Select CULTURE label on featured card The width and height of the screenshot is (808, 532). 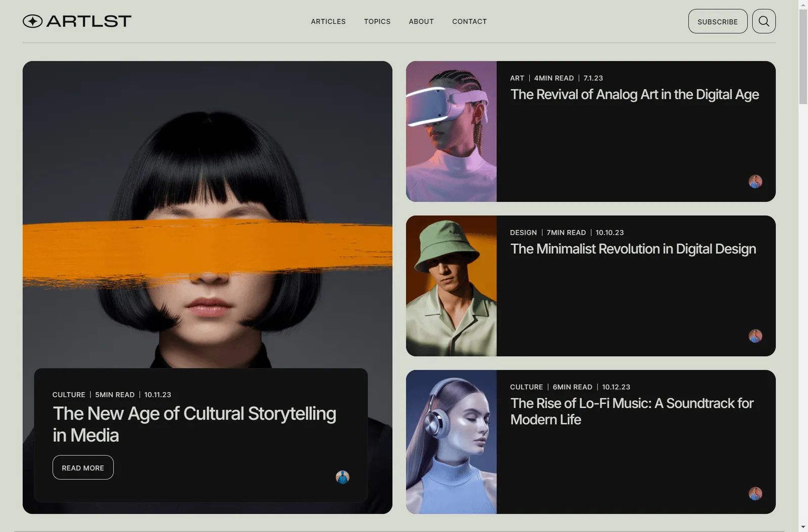(x=69, y=395)
